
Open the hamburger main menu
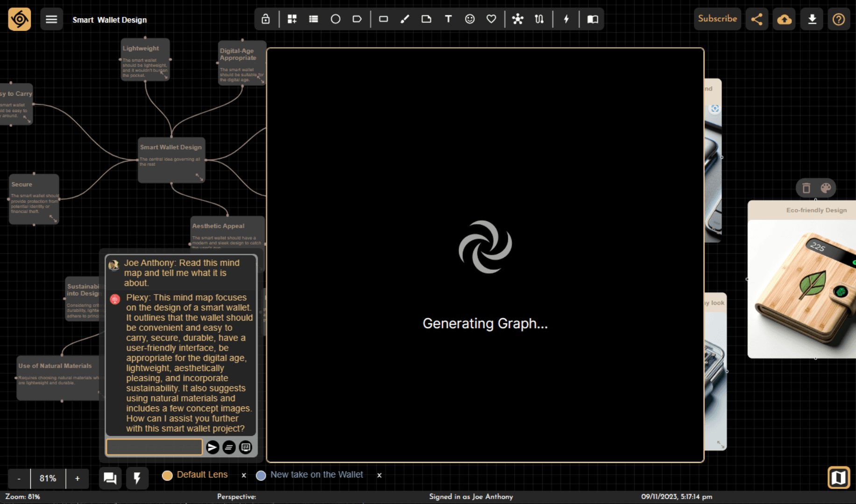51,19
